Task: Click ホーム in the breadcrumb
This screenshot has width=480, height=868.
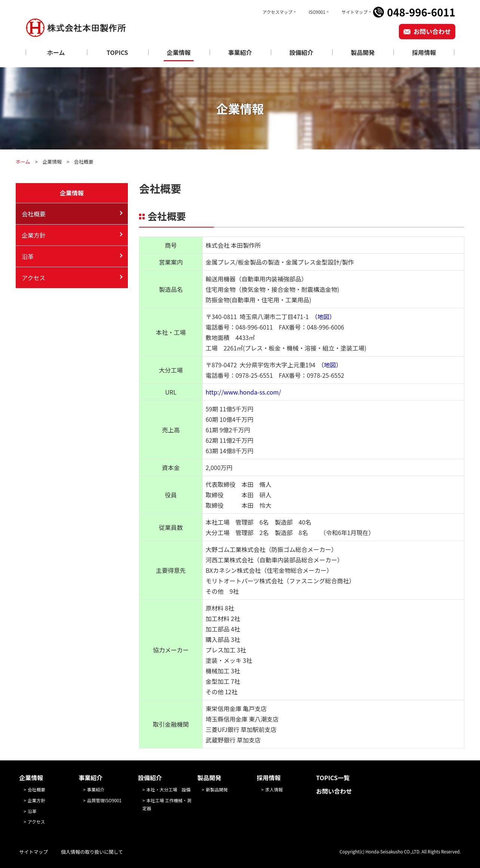Action: (23, 162)
